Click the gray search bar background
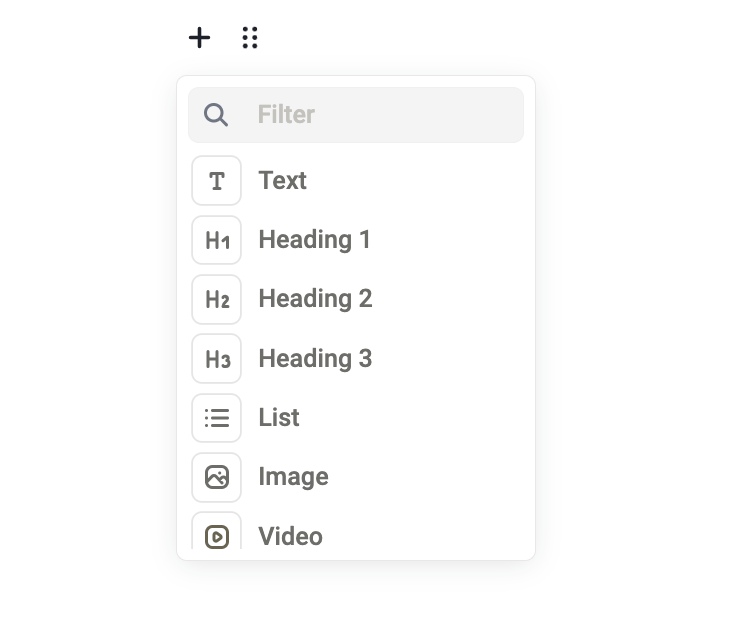 [x=356, y=115]
